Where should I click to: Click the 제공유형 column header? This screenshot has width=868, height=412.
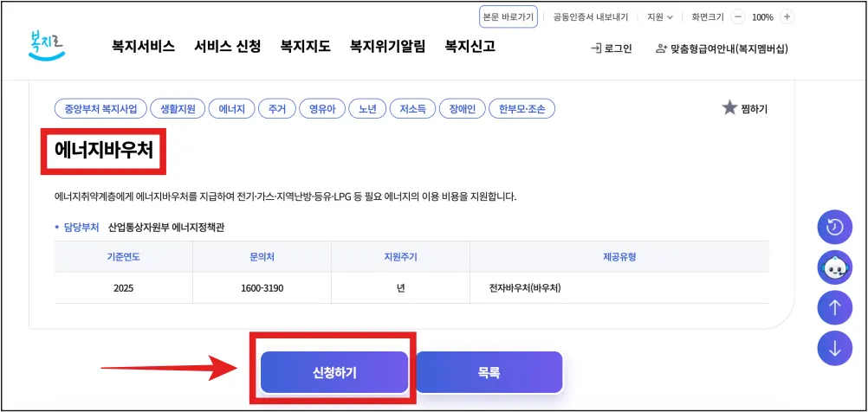pyautogui.click(x=619, y=256)
